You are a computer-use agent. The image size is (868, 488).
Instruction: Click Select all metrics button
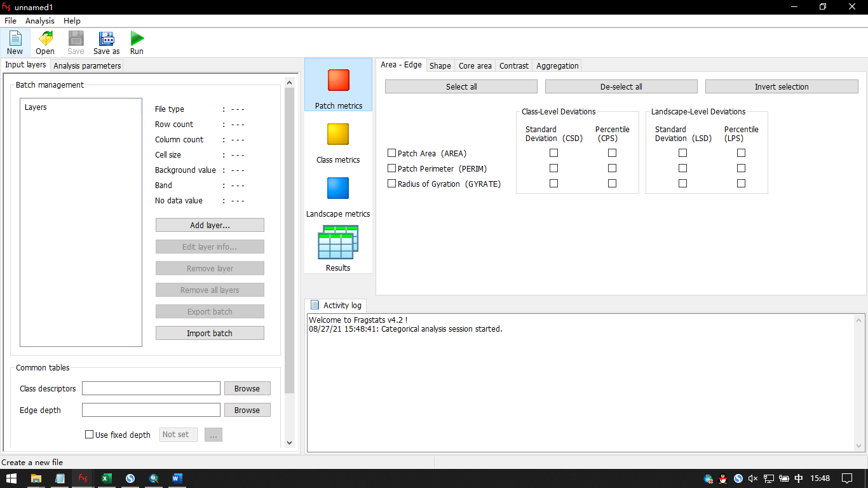click(461, 86)
